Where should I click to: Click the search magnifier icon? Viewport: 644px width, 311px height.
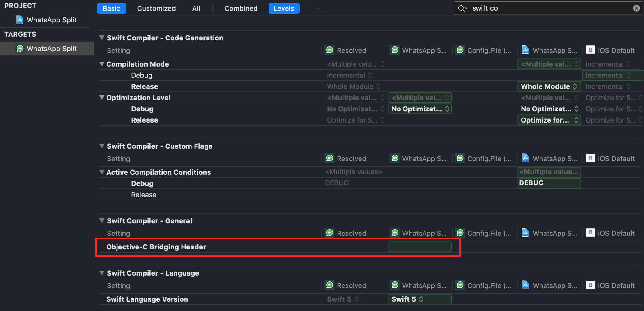(x=462, y=8)
